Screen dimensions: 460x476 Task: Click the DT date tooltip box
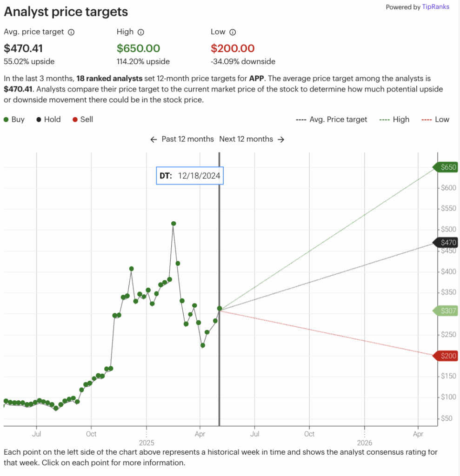(190, 176)
